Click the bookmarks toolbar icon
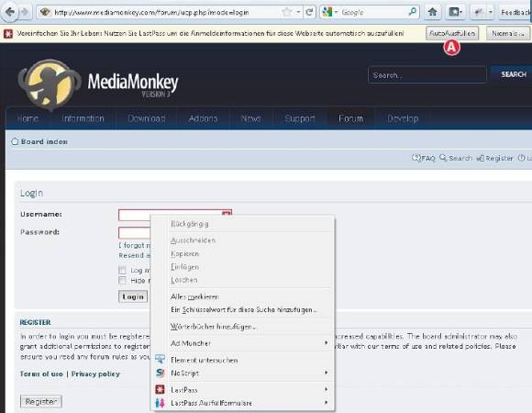 pyautogui.click(x=453, y=12)
